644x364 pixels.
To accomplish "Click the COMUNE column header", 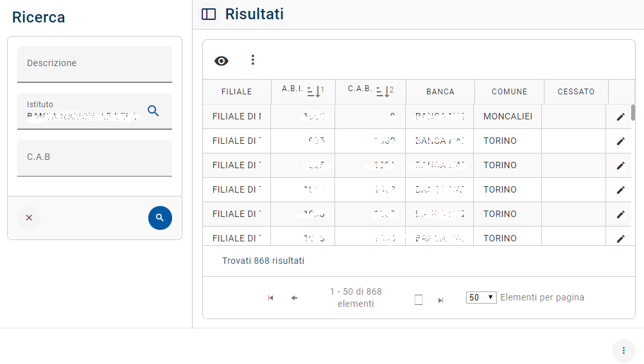I will (509, 92).
